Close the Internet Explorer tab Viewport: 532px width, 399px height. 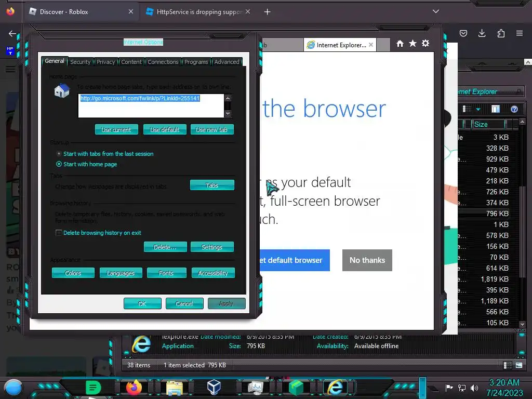[x=371, y=45]
